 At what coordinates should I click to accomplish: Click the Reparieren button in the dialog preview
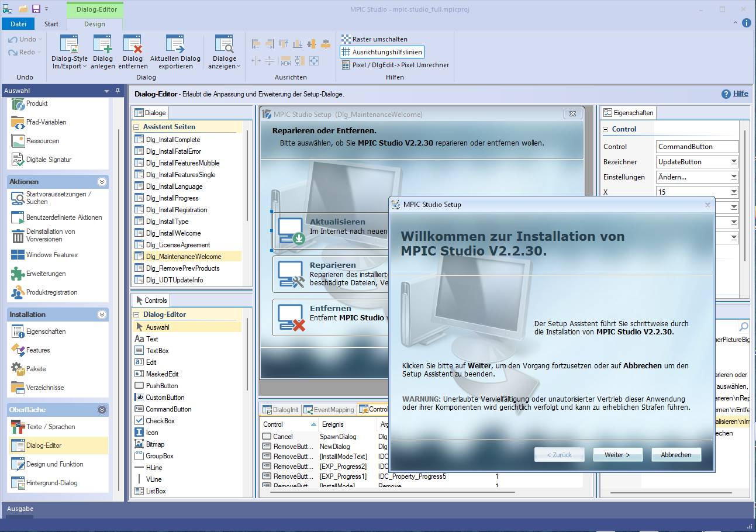(x=331, y=274)
